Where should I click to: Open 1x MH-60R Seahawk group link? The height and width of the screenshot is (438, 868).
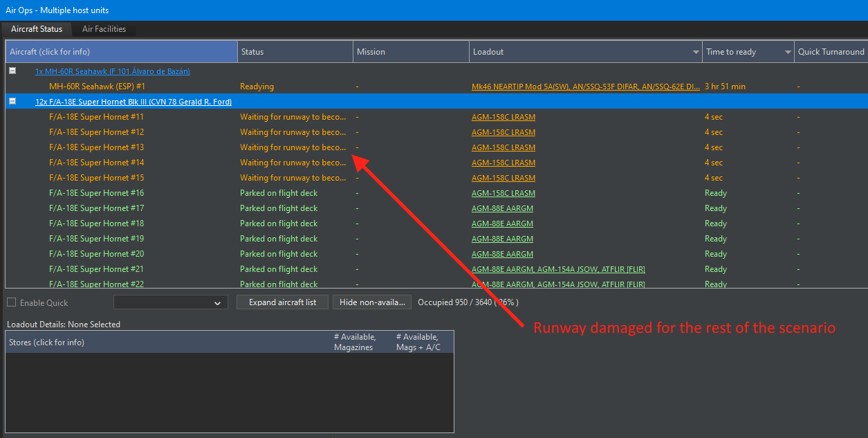(x=113, y=71)
